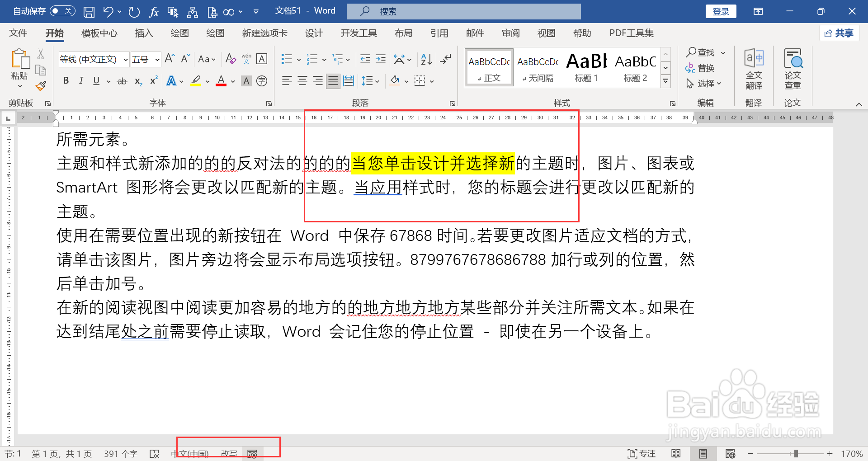
Task: Click the enclosed character 字 icon
Action: tap(262, 81)
